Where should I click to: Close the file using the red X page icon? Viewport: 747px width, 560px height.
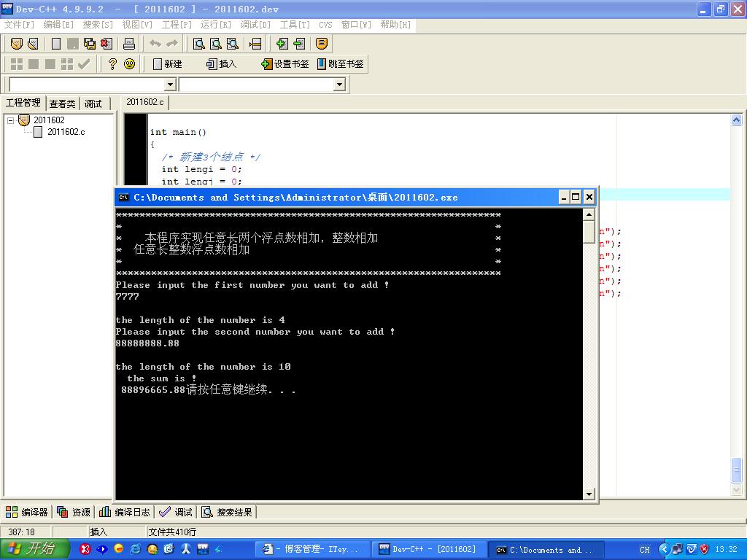coord(107,44)
